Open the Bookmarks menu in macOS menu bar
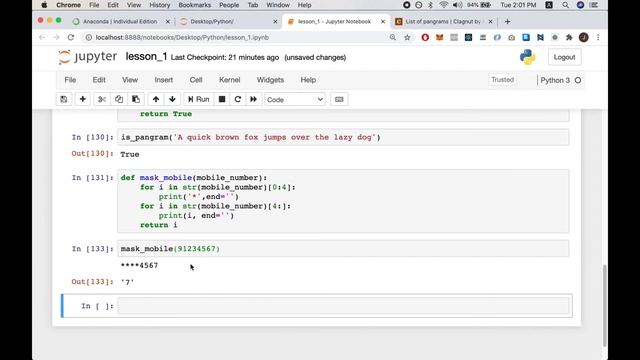 [195, 5]
